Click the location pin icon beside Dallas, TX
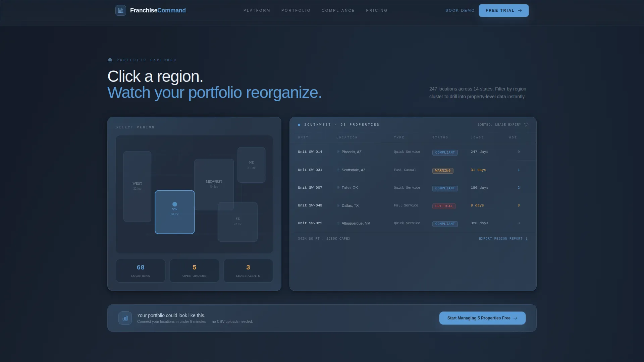Screen dimensions: 644x362 (338, 205)
